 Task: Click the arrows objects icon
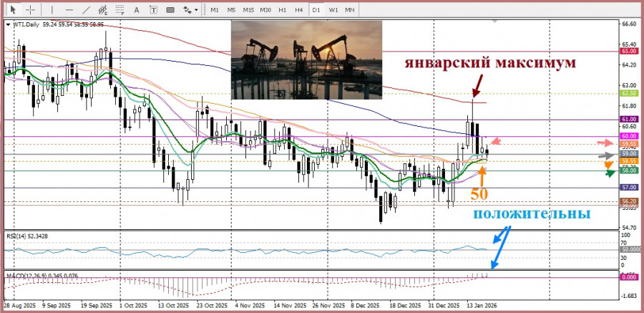pyautogui.click(x=187, y=9)
